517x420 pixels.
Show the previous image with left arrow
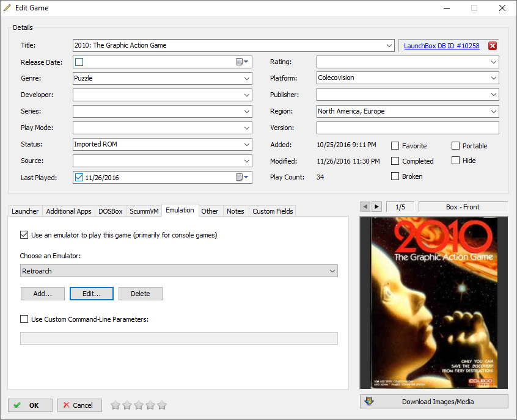[365, 206]
